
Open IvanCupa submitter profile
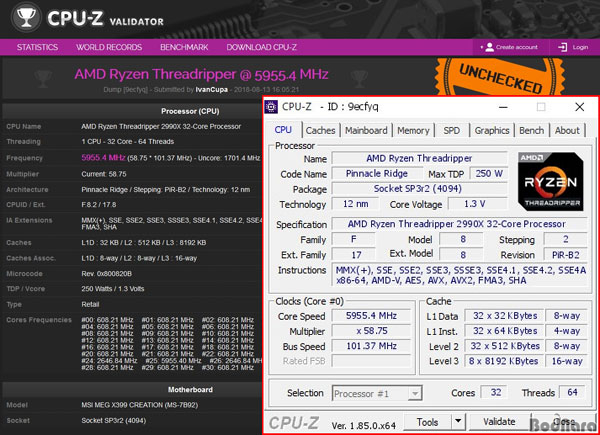tap(212, 90)
